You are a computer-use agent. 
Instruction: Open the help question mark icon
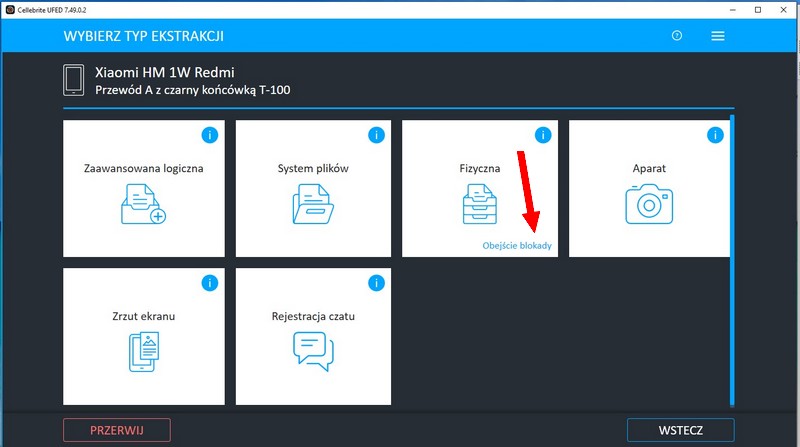coord(677,35)
